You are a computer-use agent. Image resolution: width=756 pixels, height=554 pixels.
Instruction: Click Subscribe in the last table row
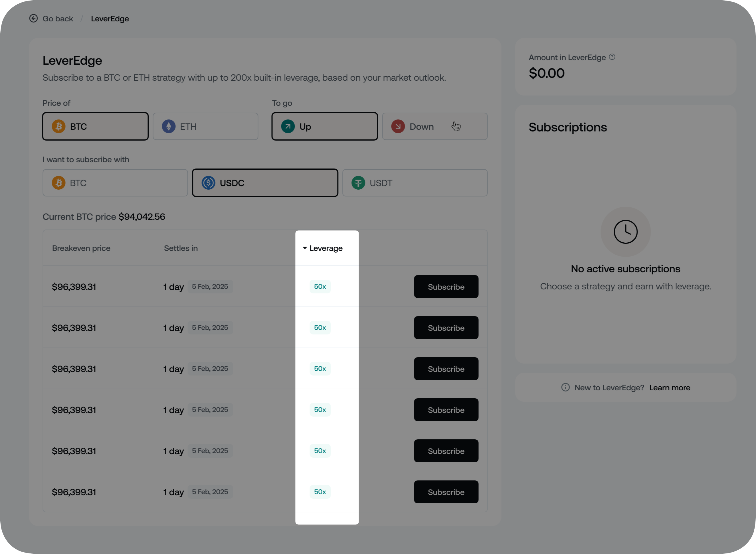click(x=446, y=492)
